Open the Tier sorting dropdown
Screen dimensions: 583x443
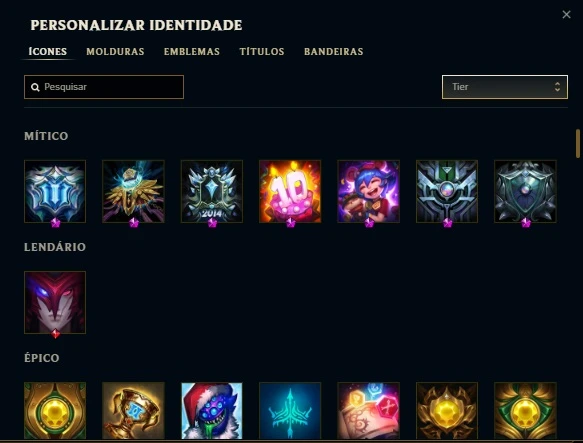click(x=505, y=87)
